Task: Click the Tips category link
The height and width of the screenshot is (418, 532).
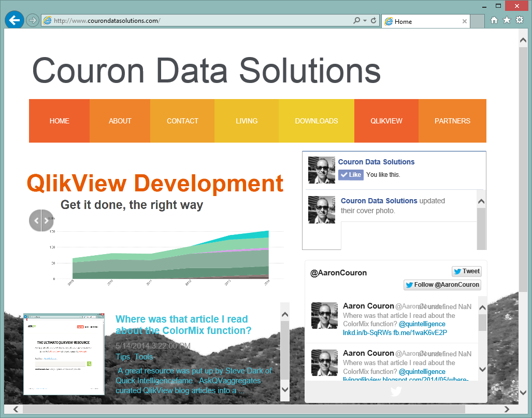Action: tap(123, 357)
